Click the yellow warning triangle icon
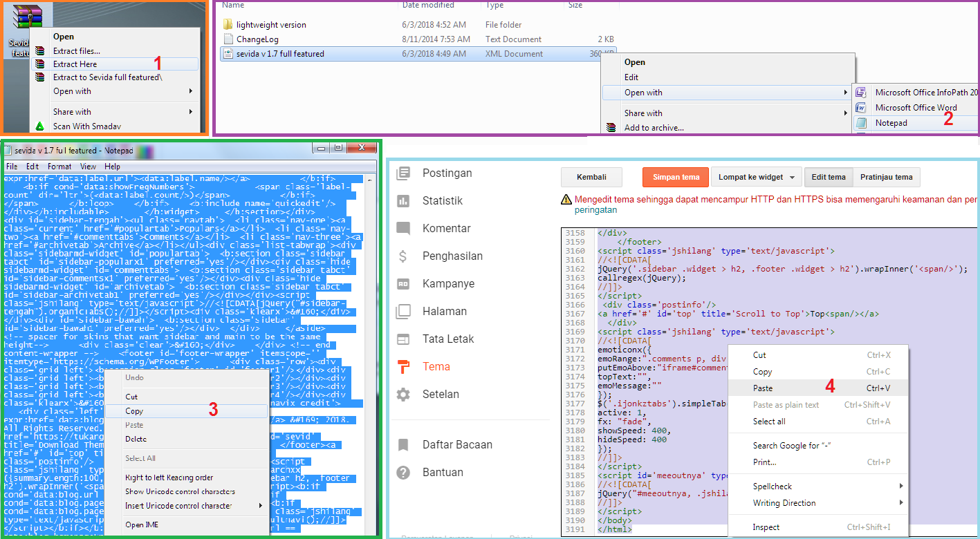This screenshot has width=980, height=539. pos(566,200)
